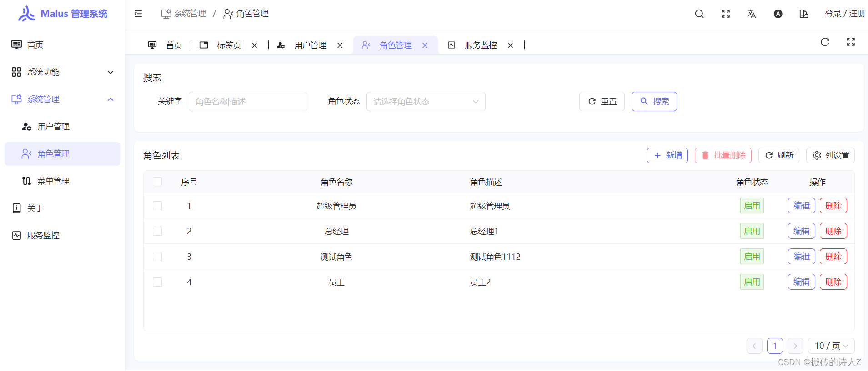Click the 刷新 button in role list

[779, 155]
